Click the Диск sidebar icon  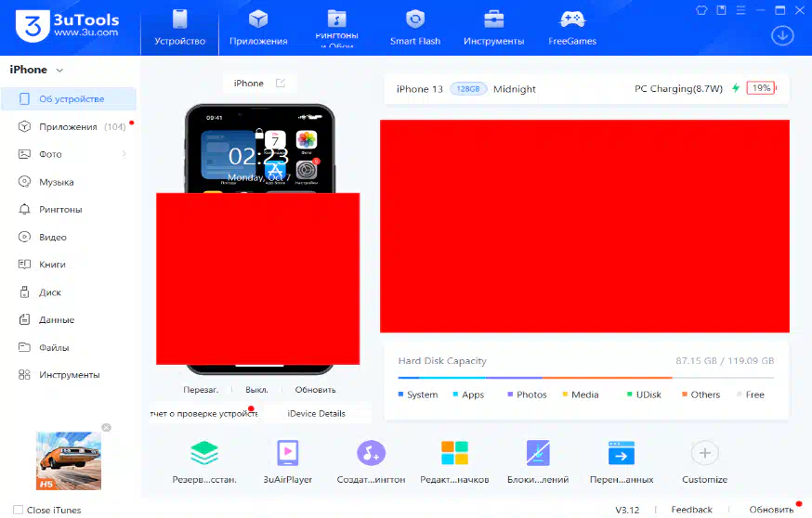tap(24, 291)
